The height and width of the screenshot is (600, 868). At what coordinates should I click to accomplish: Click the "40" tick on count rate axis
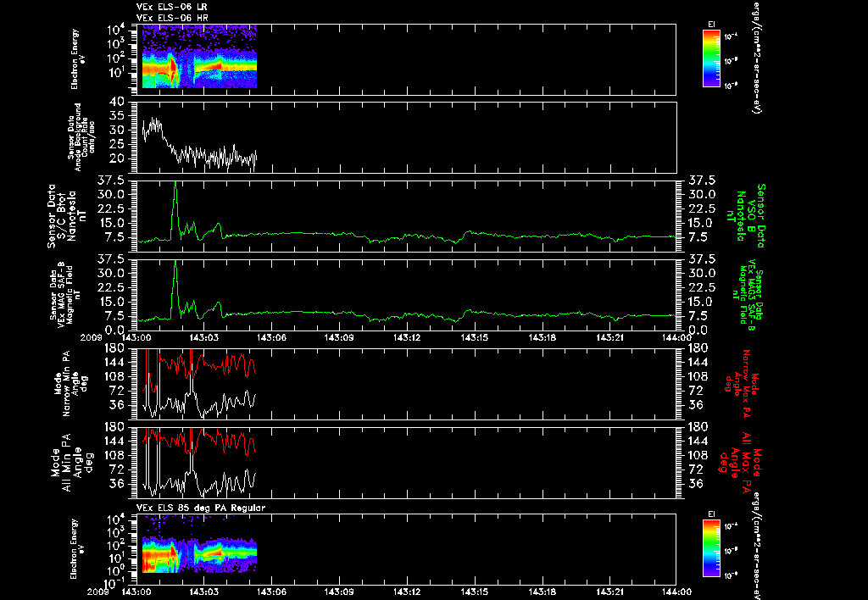pyautogui.click(x=117, y=102)
